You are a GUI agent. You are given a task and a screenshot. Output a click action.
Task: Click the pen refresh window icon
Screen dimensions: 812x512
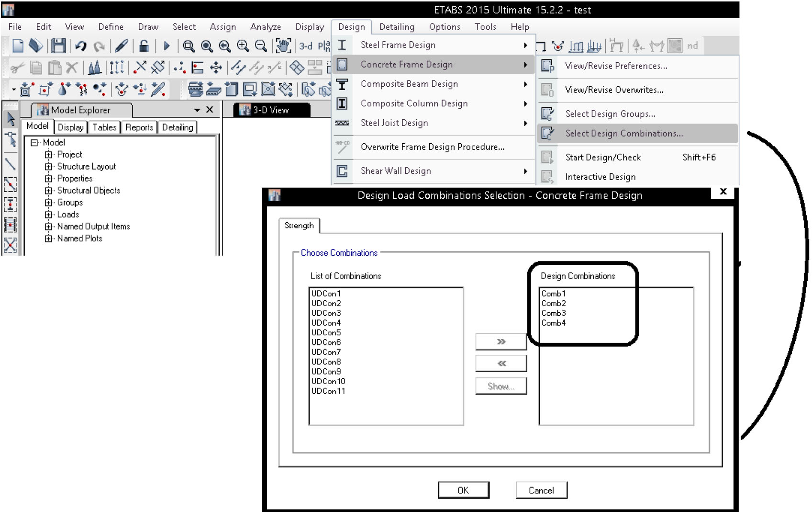tap(122, 46)
